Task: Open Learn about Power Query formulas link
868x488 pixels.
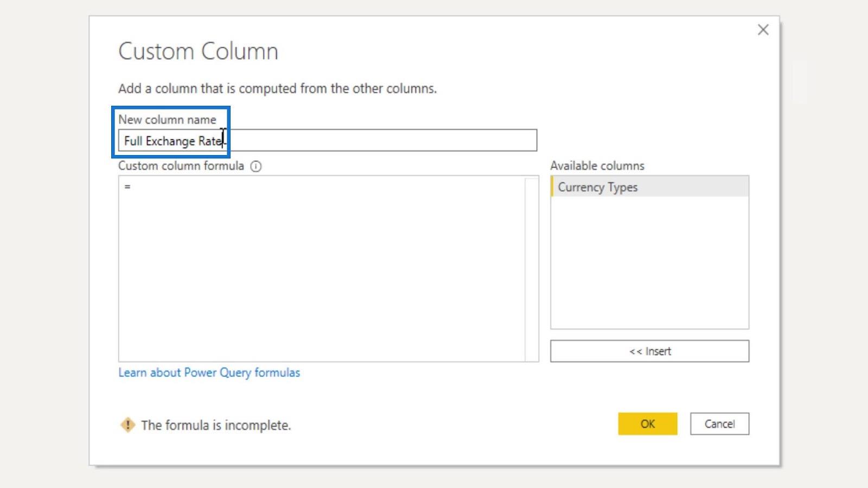Action: 209,373
